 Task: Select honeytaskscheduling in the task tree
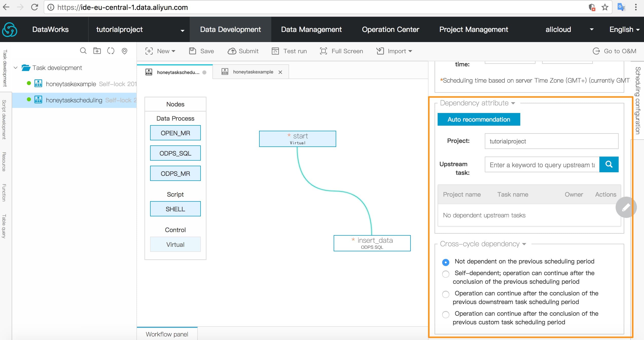point(74,100)
